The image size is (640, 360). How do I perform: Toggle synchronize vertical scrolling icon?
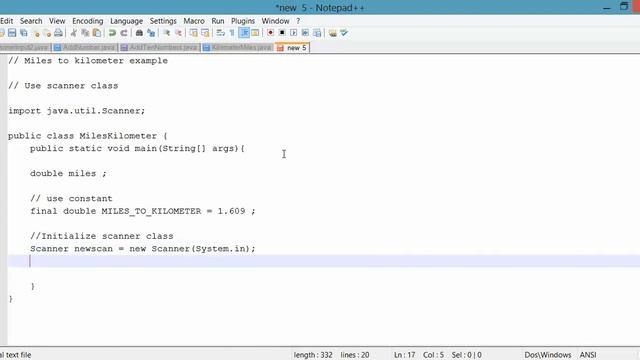click(x=193, y=33)
